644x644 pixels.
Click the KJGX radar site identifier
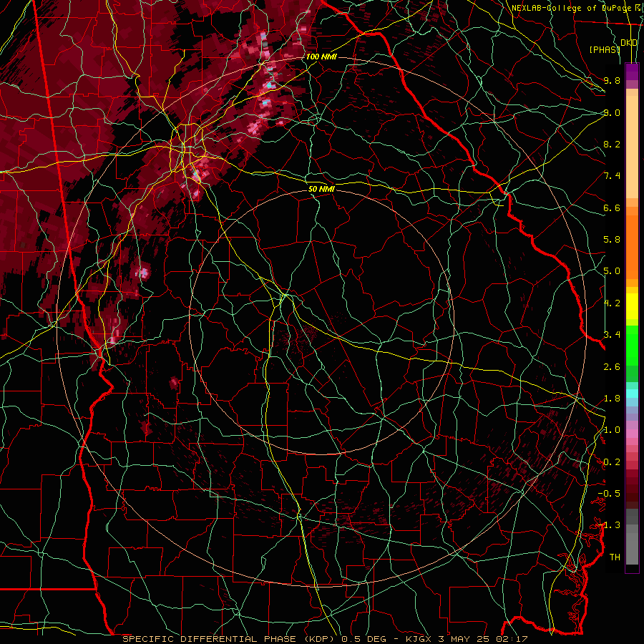417,639
